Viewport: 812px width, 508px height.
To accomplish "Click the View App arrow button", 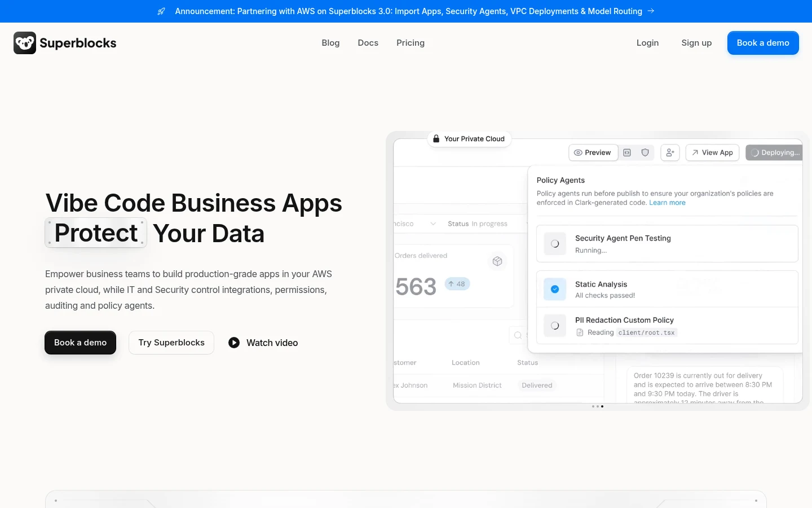I will pyautogui.click(x=712, y=152).
